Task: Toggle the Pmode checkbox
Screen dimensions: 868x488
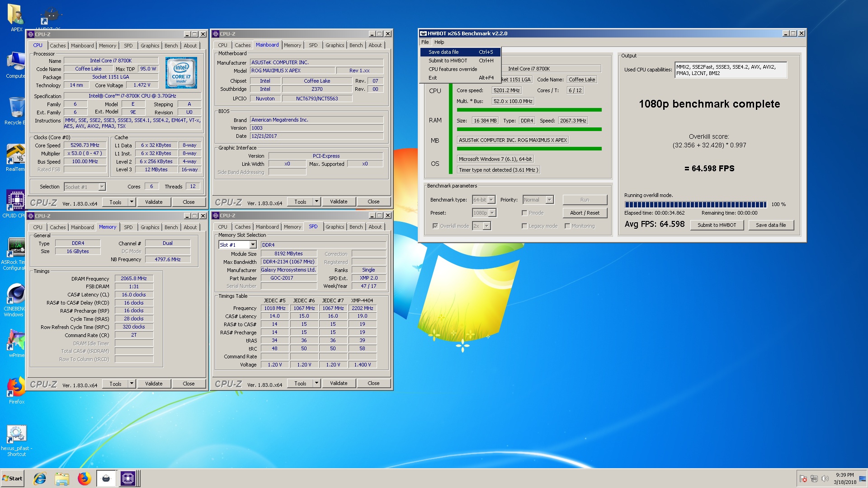Action: pyautogui.click(x=524, y=213)
